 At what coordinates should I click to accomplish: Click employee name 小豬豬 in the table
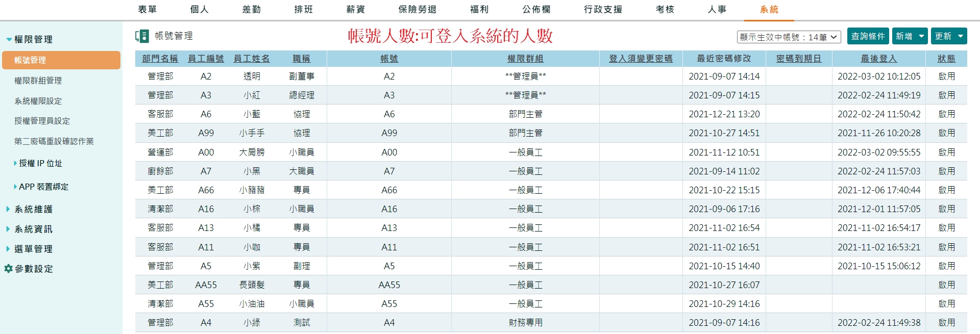click(x=252, y=190)
